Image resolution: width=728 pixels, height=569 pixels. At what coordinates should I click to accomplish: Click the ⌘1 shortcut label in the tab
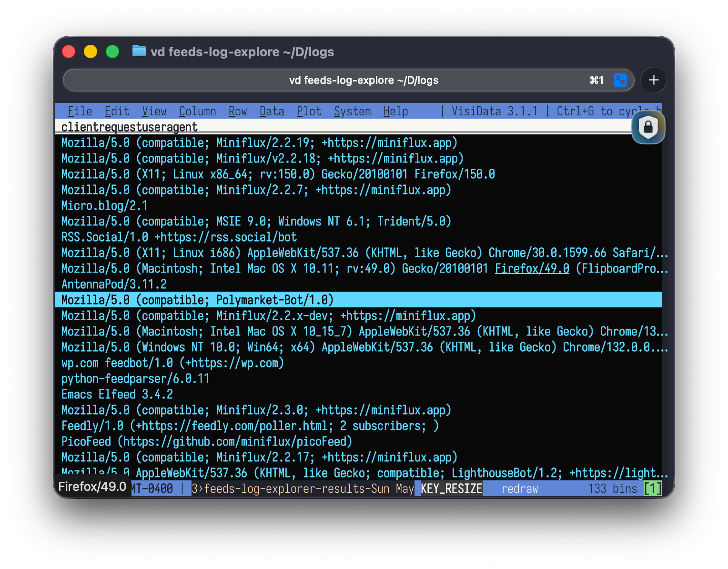click(597, 80)
